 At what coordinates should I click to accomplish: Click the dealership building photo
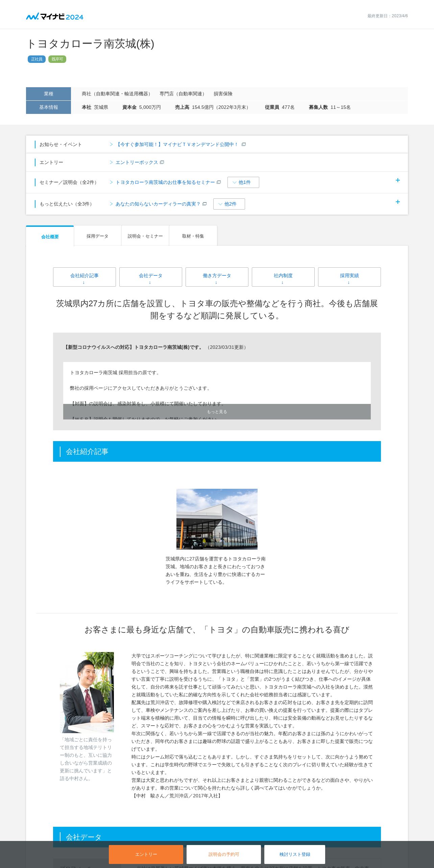point(217,519)
